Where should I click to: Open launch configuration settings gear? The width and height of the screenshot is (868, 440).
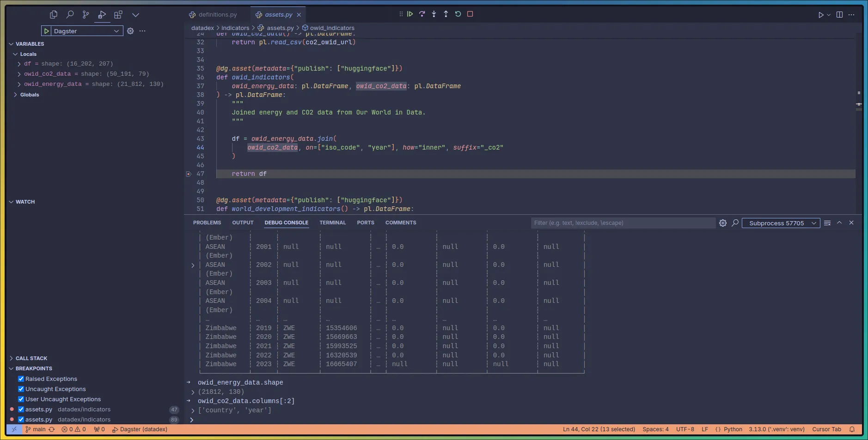pyautogui.click(x=130, y=31)
